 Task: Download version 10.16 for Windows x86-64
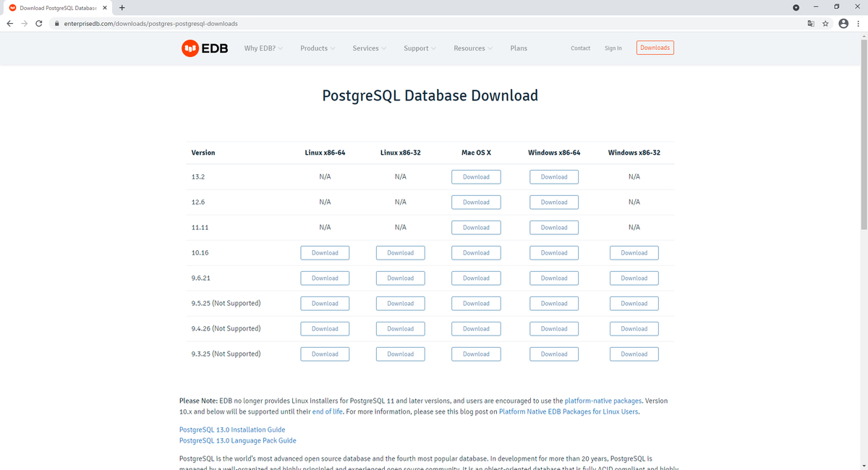[x=554, y=253]
